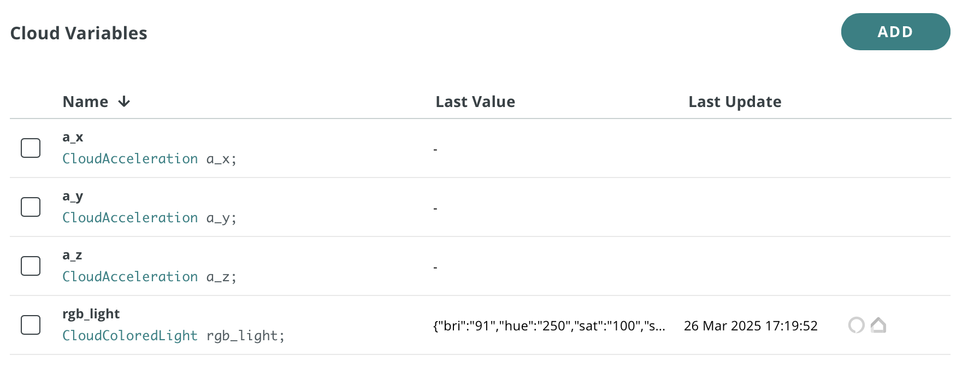Click the CloudAcceleration a_z declaration

tap(149, 277)
